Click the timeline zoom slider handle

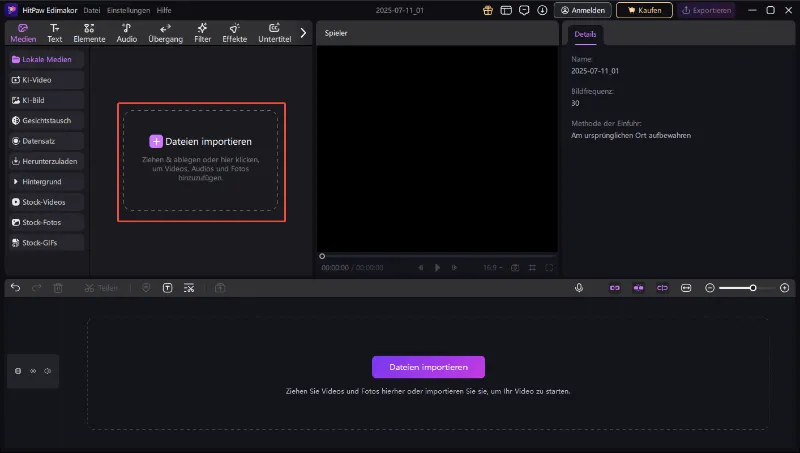752,288
